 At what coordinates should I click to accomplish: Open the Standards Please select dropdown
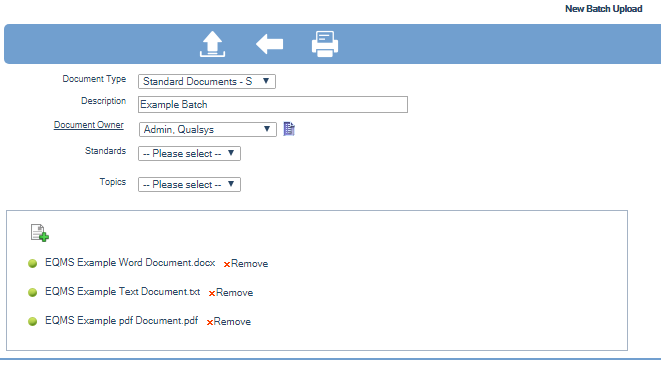(189, 154)
